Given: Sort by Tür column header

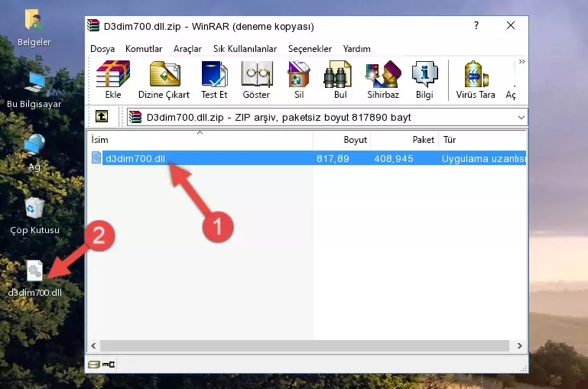Looking at the screenshot, I should click(x=482, y=140).
